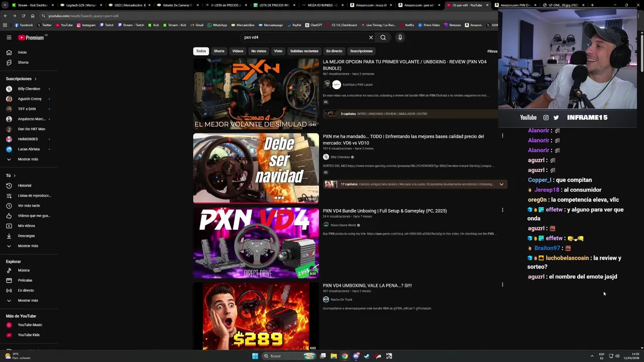Open the Windows Start menu
Image resolution: width=644 pixels, height=362 pixels.
[255, 356]
